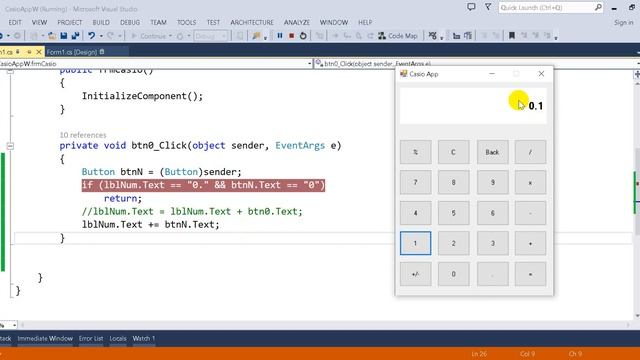This screenshot has width=640, height=360.
Task: Open the PROJECT menu
Action: (x=69, y=22)
